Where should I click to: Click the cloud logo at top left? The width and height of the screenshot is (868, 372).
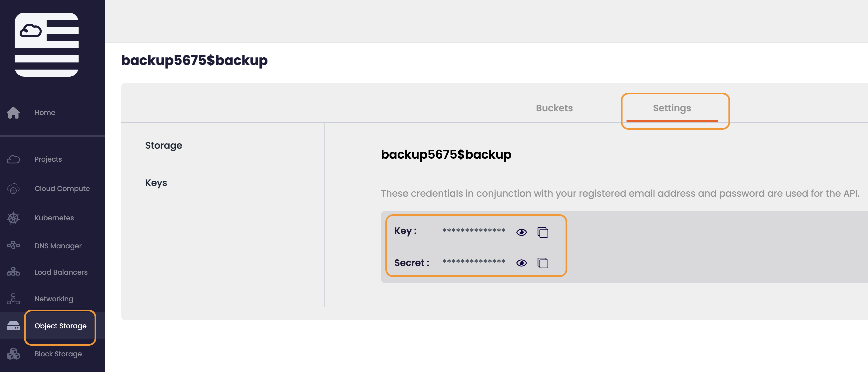coord(47,45)
